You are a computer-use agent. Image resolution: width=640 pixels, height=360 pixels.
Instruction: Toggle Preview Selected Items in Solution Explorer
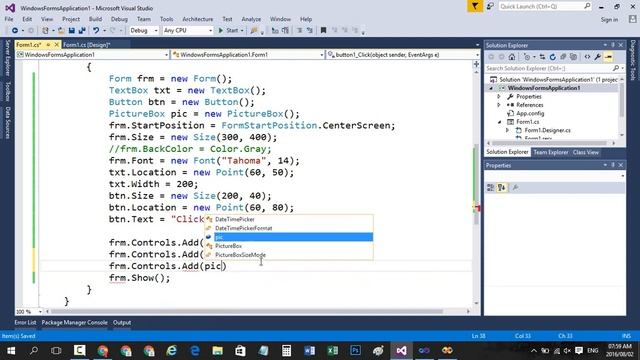coord(608,57)
